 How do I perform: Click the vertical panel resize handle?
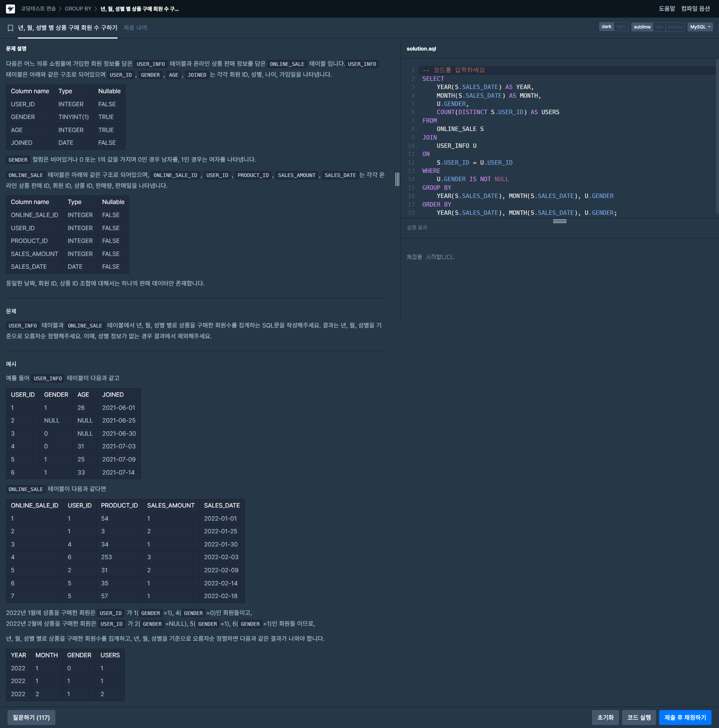(x=397, y=179)
